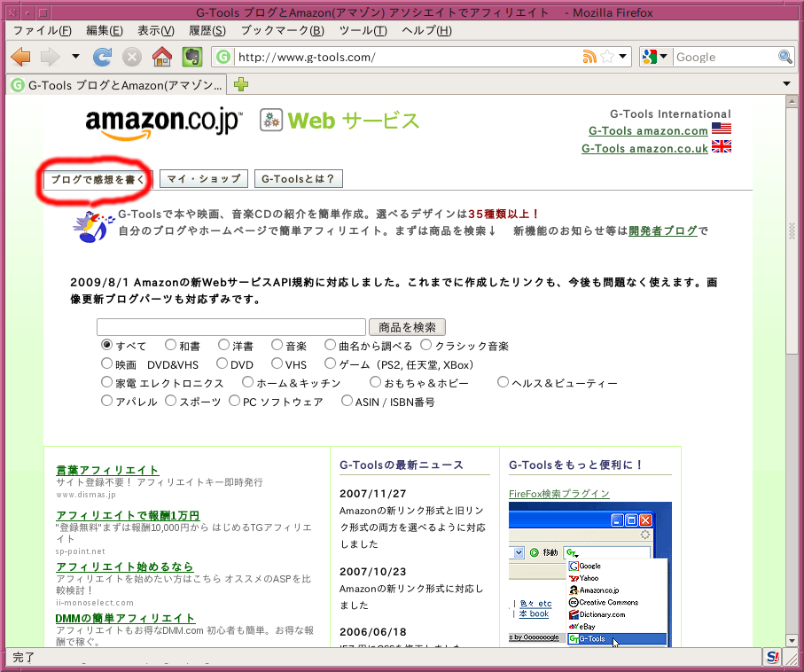
Task: Open the Home page icon
Action: (162, 57)
